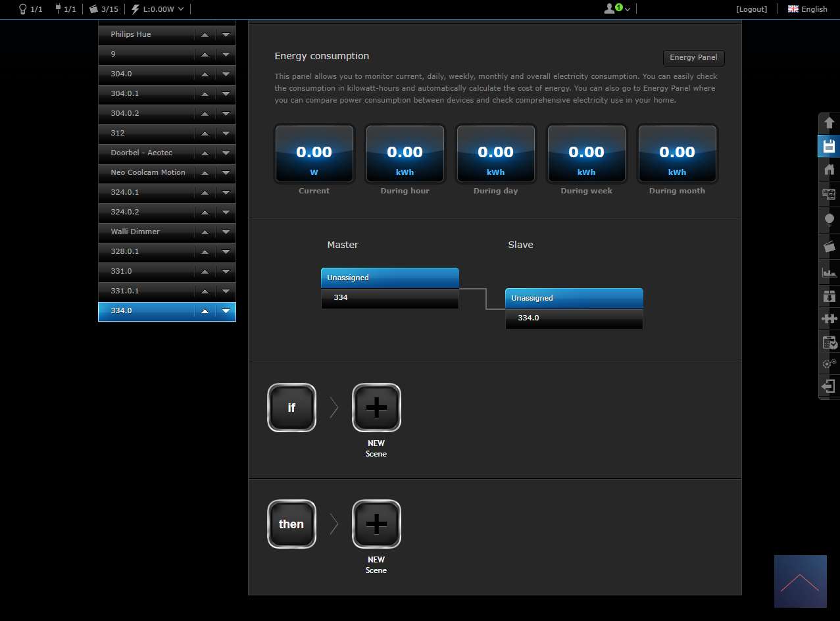Move Walli Dimmer down with its arrow
The height and width of the screenshot is (621, 840).
pos(226,232)
